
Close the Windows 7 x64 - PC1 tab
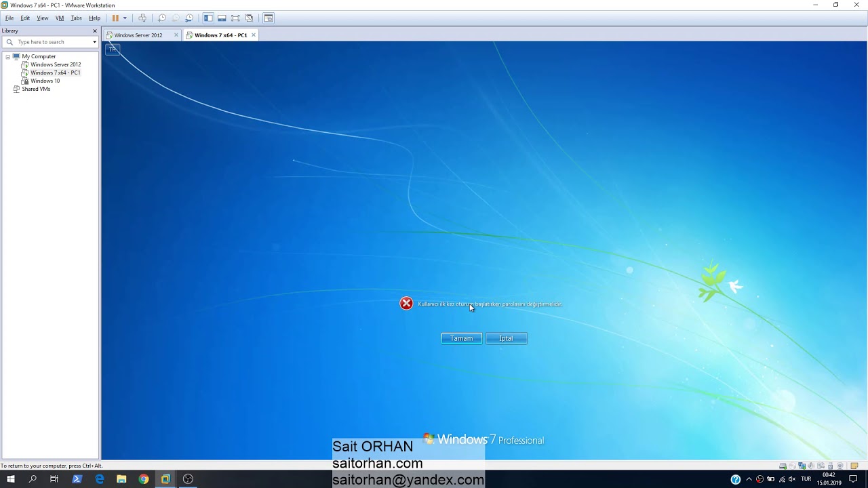click(x=254, y=35)
